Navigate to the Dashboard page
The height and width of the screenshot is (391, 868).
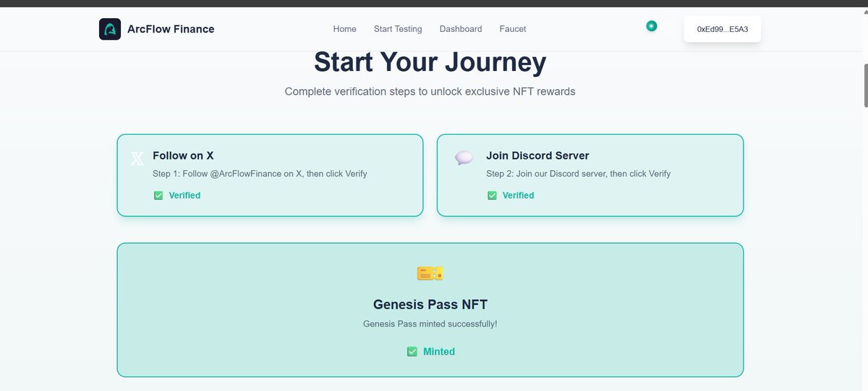pos(461,29)
